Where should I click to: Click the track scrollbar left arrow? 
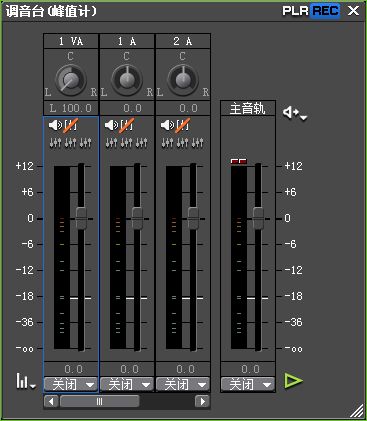coord(51,401)
